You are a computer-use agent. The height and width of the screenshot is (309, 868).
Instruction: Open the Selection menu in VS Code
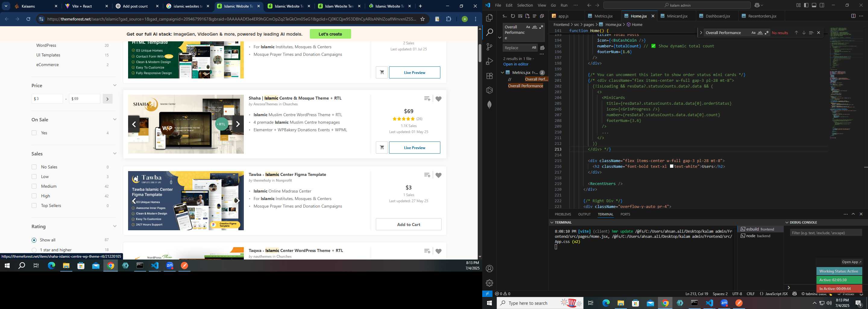[x=525, y=5]
